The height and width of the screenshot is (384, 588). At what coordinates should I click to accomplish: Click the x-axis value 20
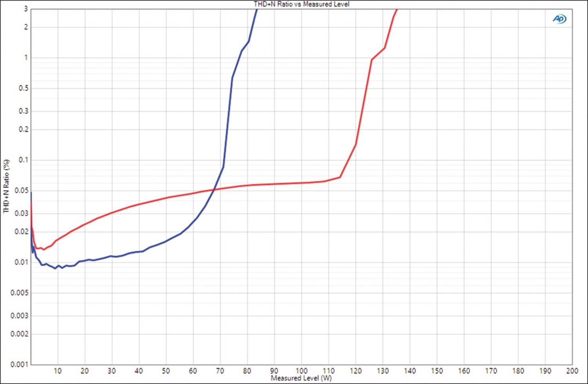85,371
